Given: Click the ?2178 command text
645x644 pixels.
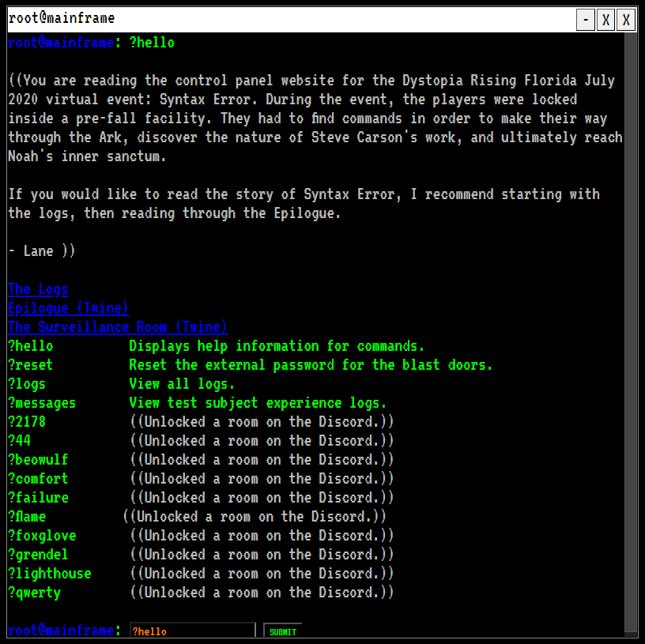Looking at the screenshot, I should [27, 422].
